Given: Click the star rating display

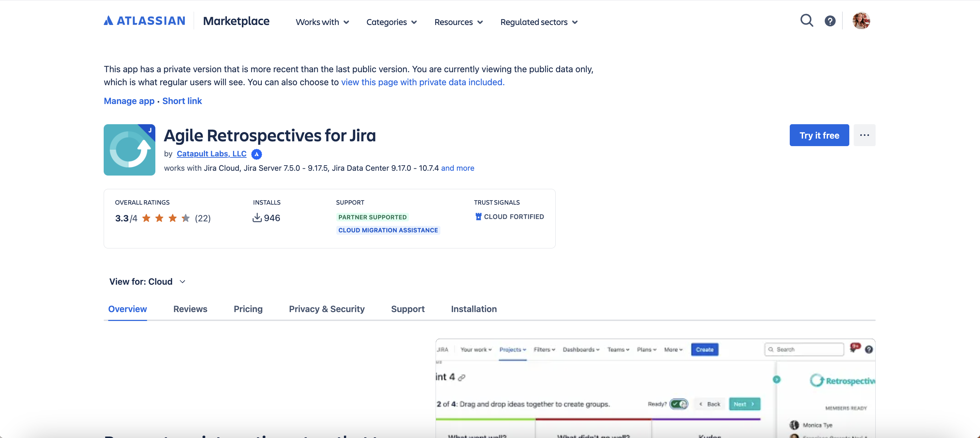Looking at the screenshot, I should point(166,218).
